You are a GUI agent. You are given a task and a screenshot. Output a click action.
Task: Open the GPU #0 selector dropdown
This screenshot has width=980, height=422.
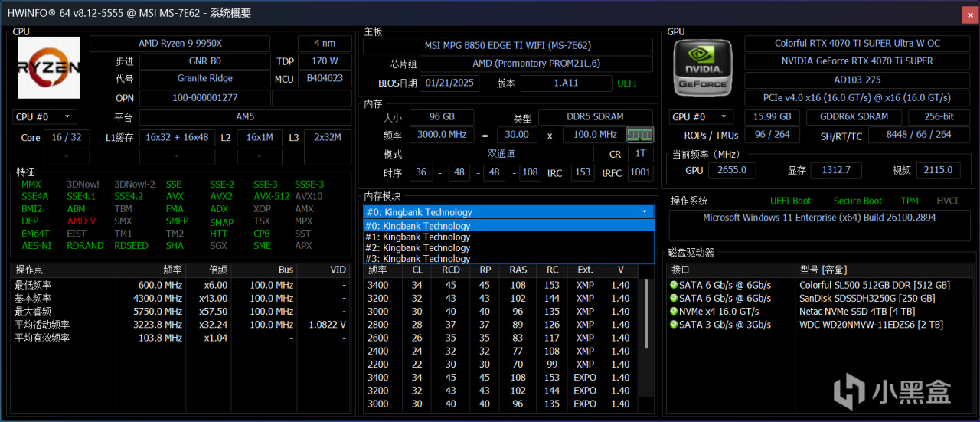(x=701, y=116)
